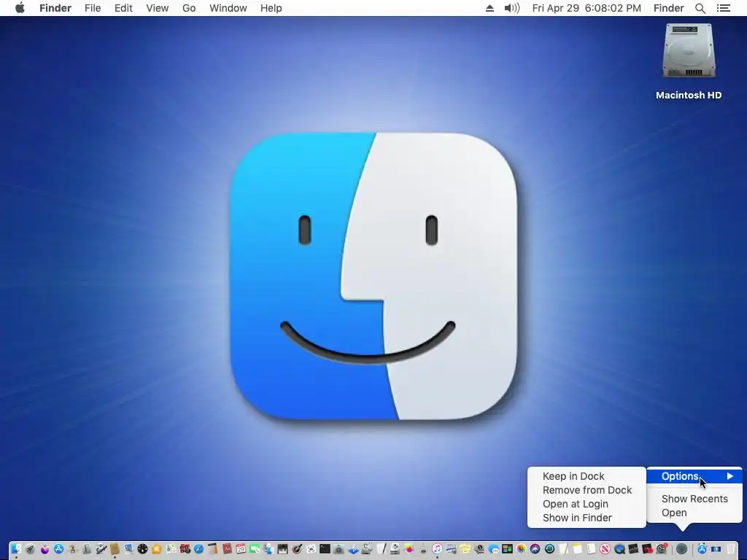
Task: Open Calendar icon in the Dock
Action: 241,549
